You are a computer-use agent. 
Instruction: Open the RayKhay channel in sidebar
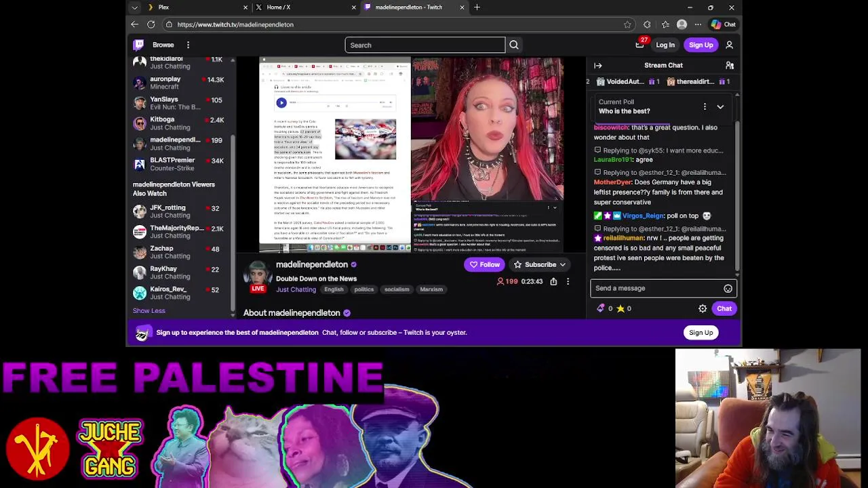pos(179,272)
